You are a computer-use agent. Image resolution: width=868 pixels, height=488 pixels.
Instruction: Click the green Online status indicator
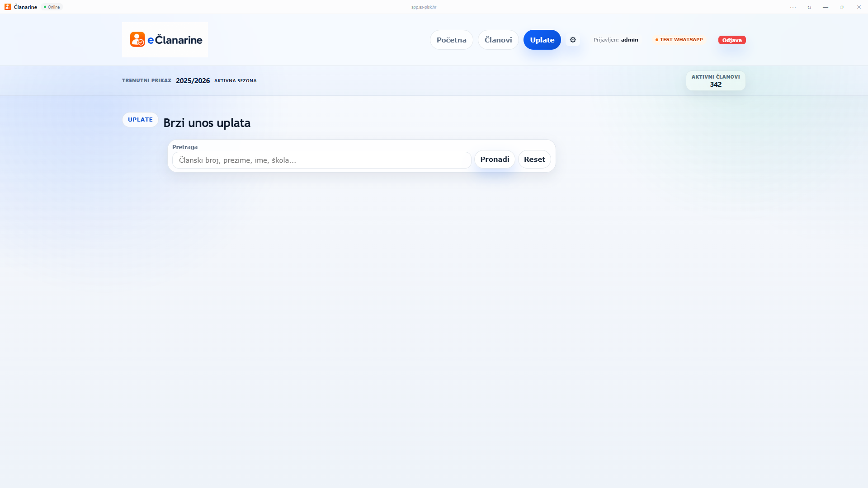coord(52,7)
